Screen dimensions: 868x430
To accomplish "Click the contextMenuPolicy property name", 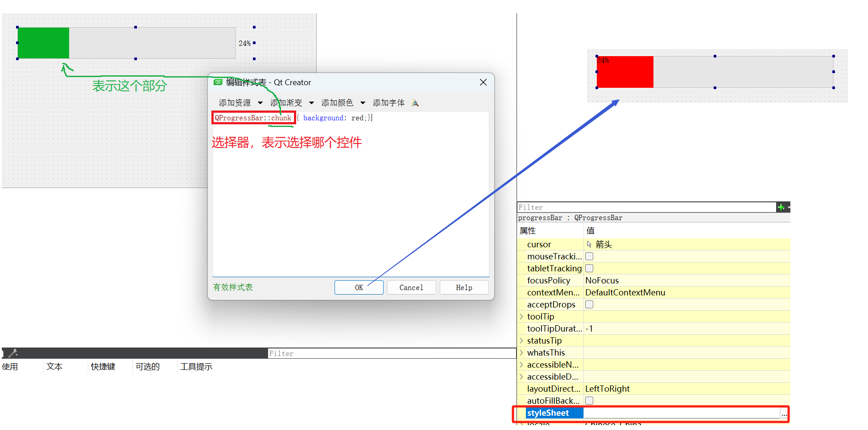I will pyautogui.click(x=553, y=292).
